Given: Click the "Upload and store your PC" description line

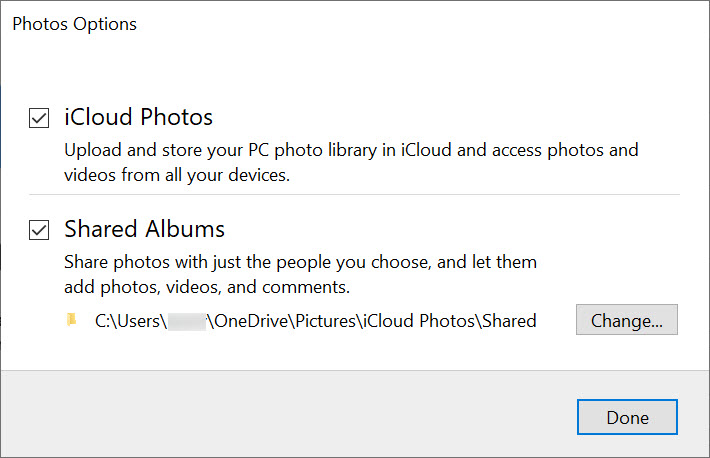Looking at the screenshot, I should tap(350, 151).
